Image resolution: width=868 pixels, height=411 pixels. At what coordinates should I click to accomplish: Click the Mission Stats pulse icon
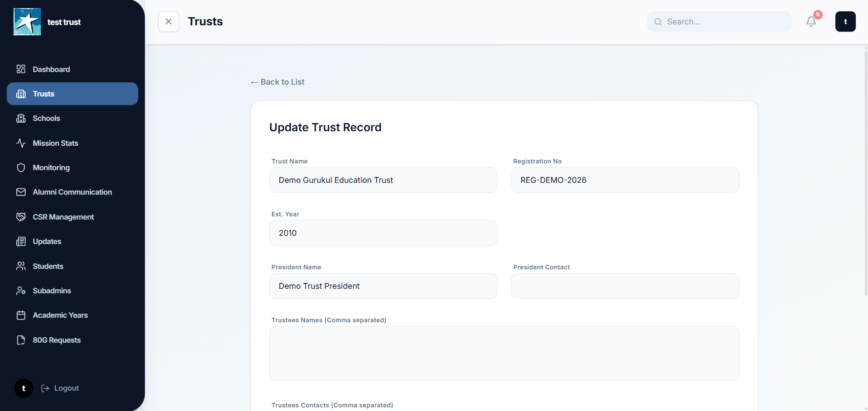click(21, 143)
